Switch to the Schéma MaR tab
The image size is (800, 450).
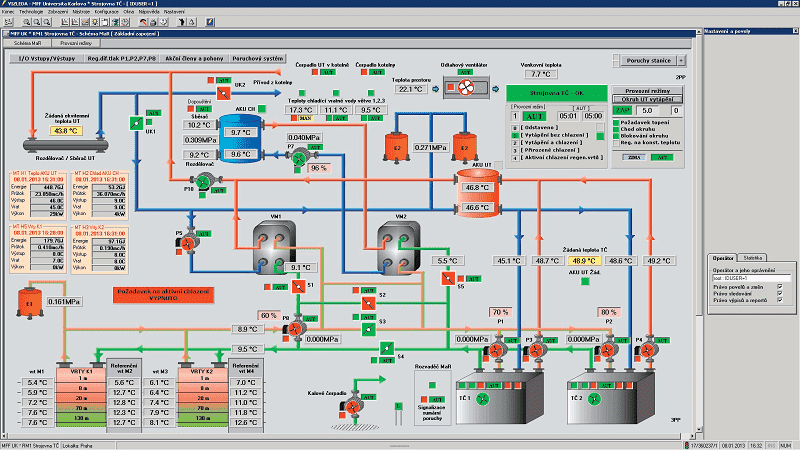tap(28, 43)
